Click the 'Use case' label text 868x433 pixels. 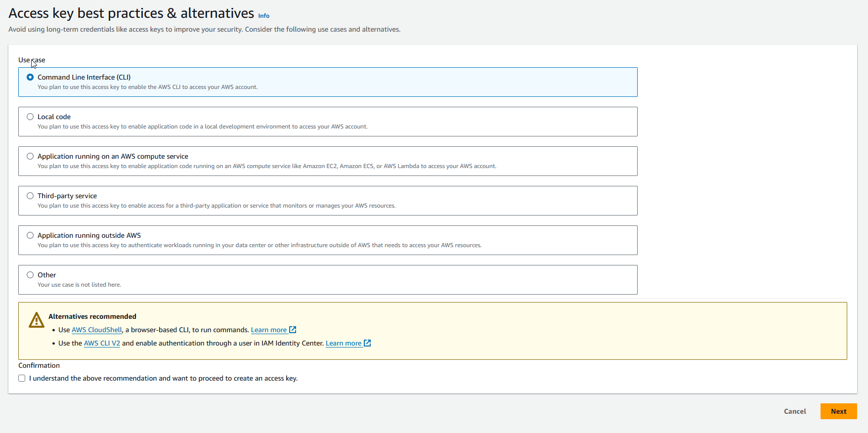click(32, 60)
